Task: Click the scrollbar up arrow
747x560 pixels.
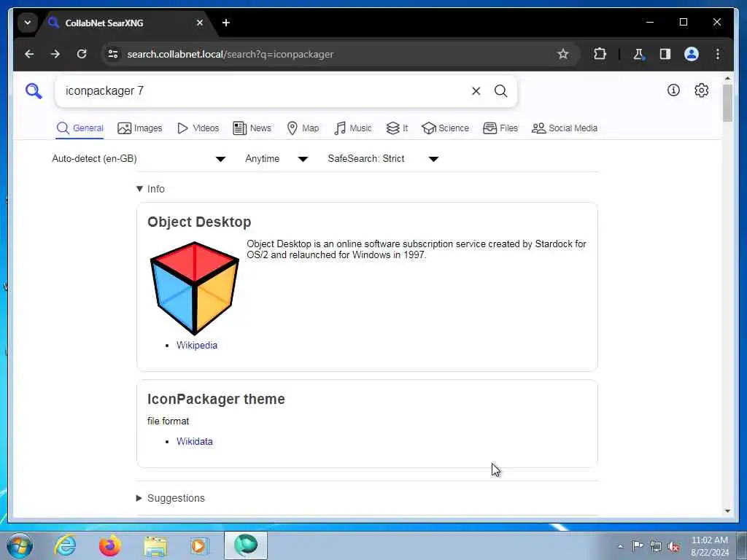Action: (727, 78)
